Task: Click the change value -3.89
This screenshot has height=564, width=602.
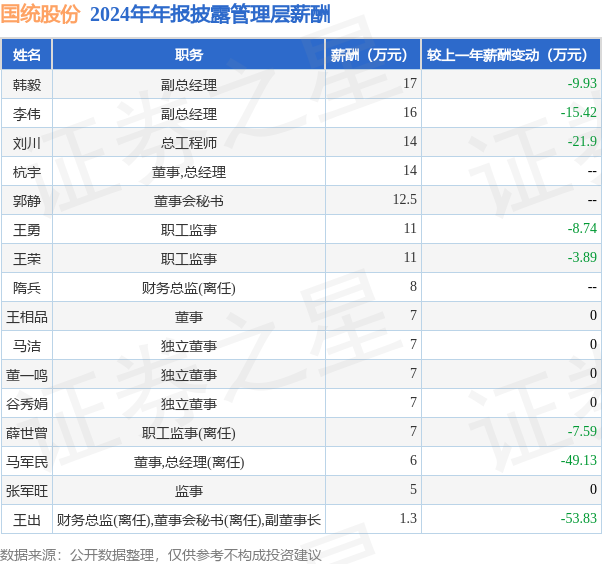Action: pos(582,257)
